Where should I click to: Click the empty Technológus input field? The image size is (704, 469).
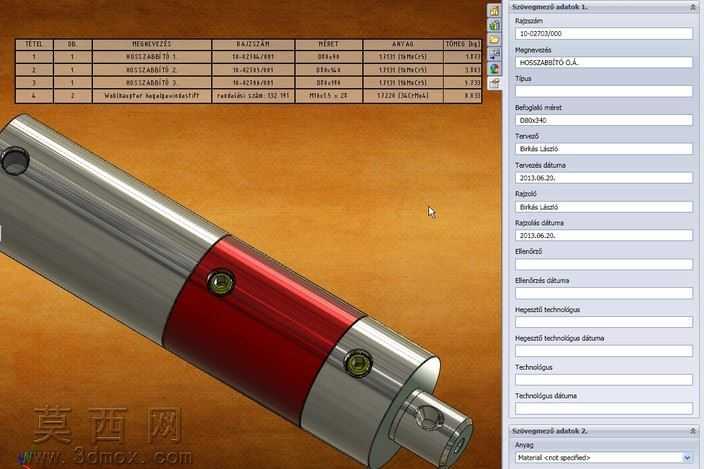[603, 380]
